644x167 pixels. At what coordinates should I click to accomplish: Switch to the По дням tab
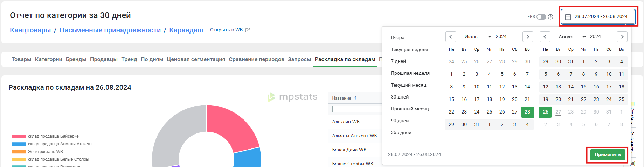click(x=152, y=59)
